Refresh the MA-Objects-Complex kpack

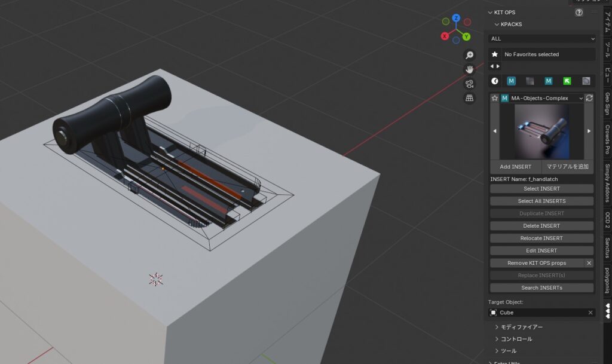point(589,98)
